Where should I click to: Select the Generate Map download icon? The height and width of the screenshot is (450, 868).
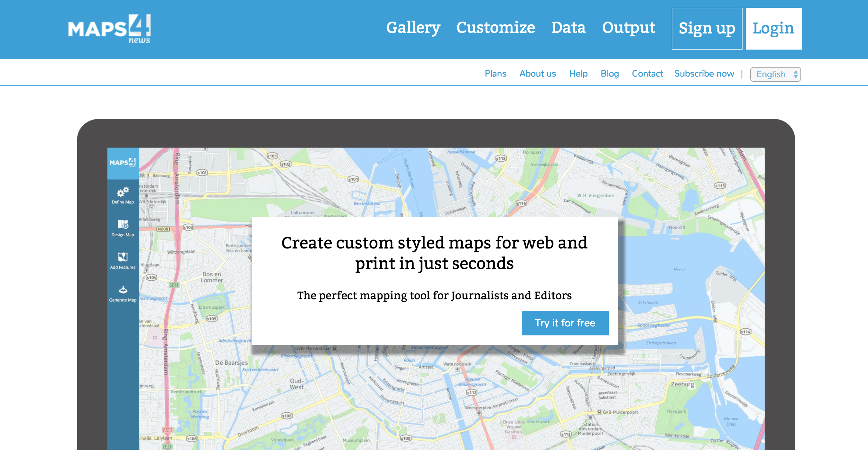pos(123,290)
